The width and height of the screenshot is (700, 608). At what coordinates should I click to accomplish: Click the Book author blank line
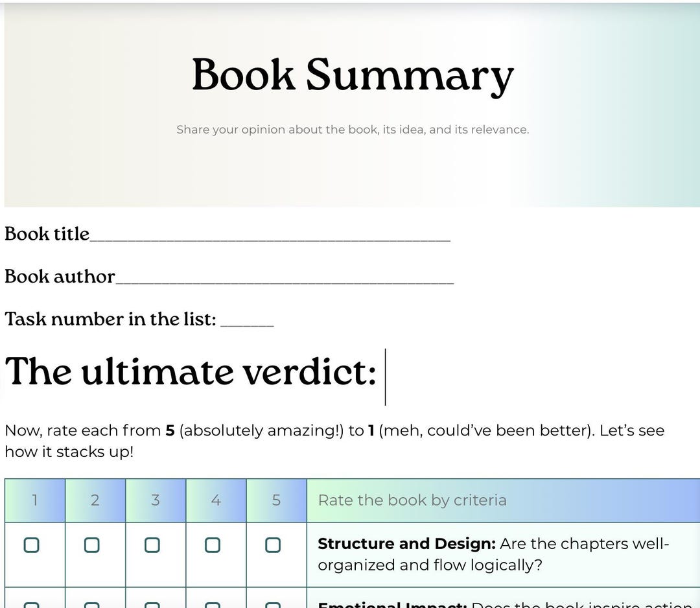click(x=285, y=279)
